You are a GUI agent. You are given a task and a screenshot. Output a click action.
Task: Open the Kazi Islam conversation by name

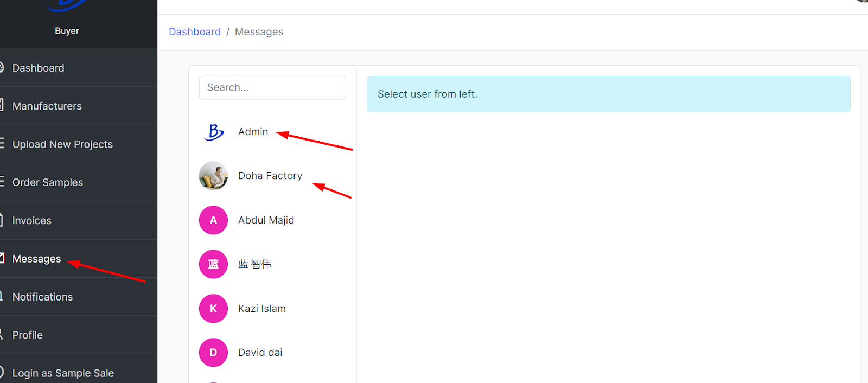point(262,309)
